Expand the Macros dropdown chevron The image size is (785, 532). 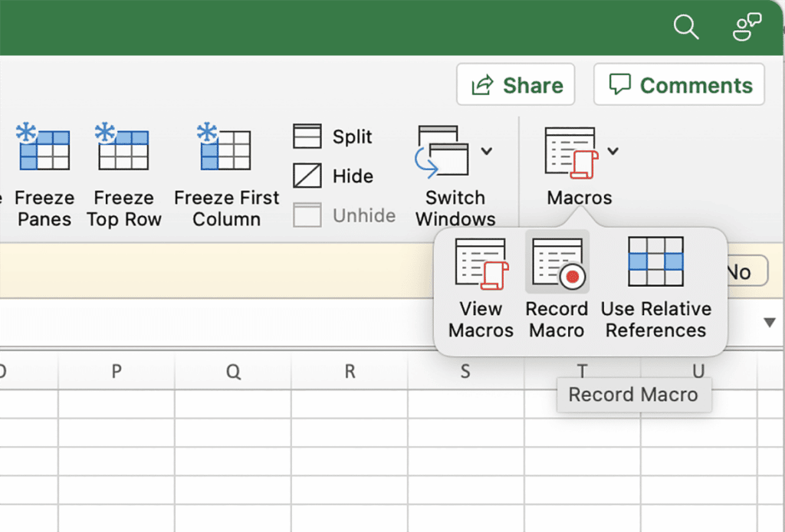coord(613,151)
